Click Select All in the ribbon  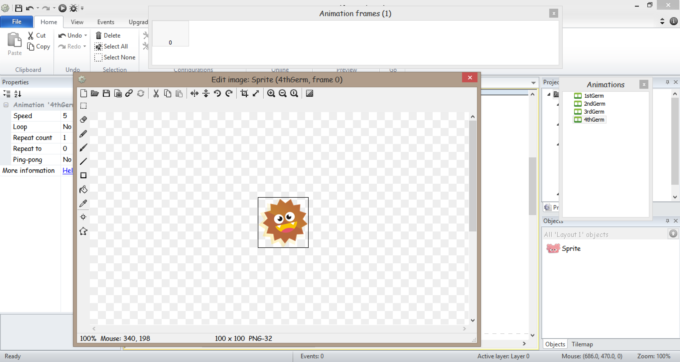pos(111,46)
